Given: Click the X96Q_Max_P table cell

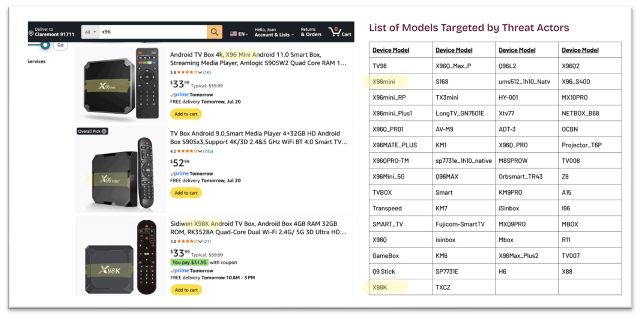Looking at the screenshot, I should tap(464, 66).
